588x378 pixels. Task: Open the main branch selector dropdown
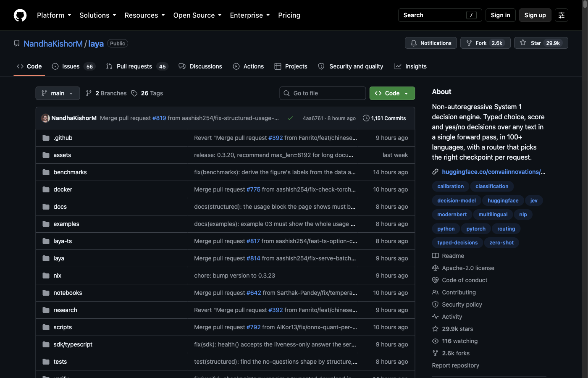58,93
